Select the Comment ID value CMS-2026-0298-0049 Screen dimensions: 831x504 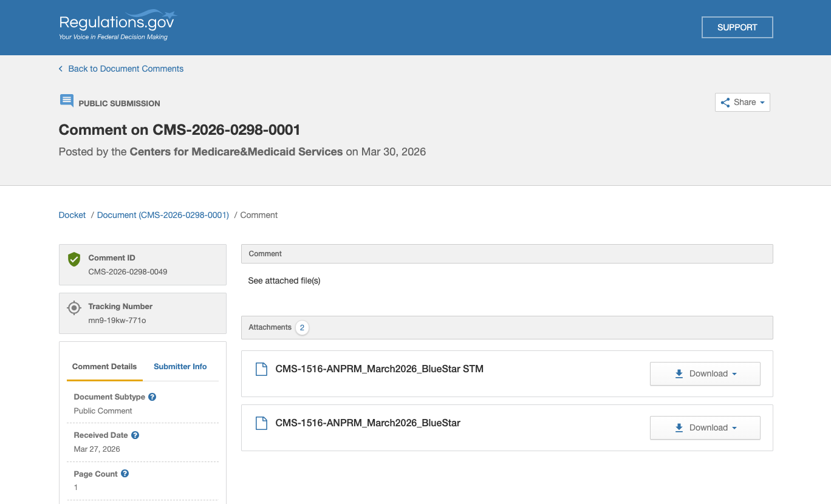(128, 271)
